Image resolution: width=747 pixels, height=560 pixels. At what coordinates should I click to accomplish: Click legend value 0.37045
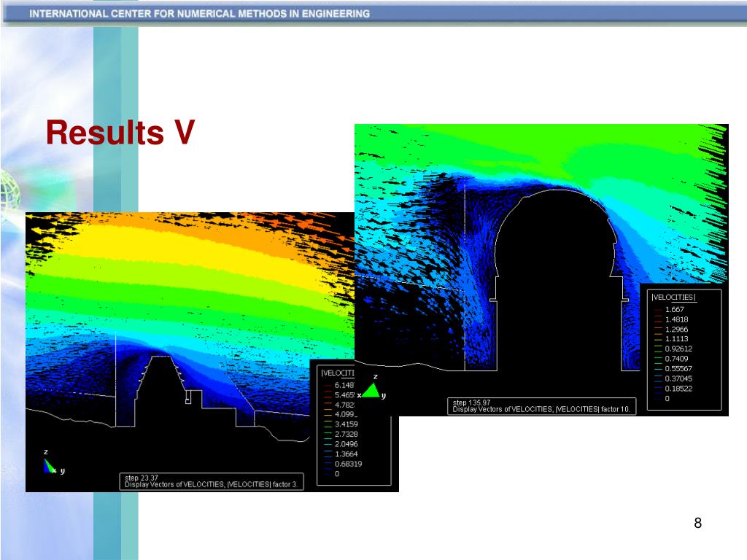point(678,378)
